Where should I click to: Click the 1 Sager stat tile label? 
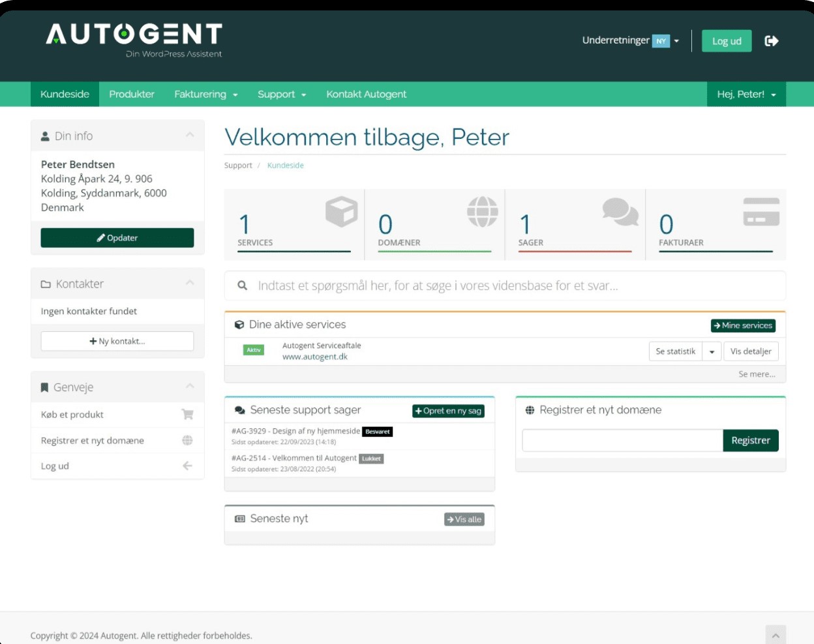[x=531, y=242]
